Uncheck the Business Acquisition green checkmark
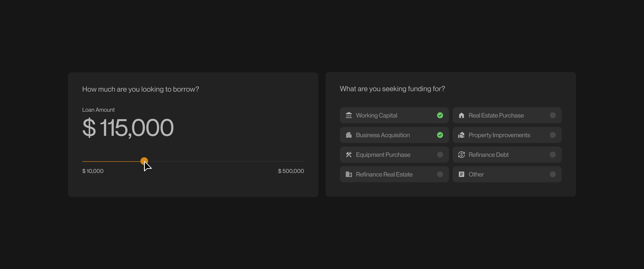 [440, 135]
